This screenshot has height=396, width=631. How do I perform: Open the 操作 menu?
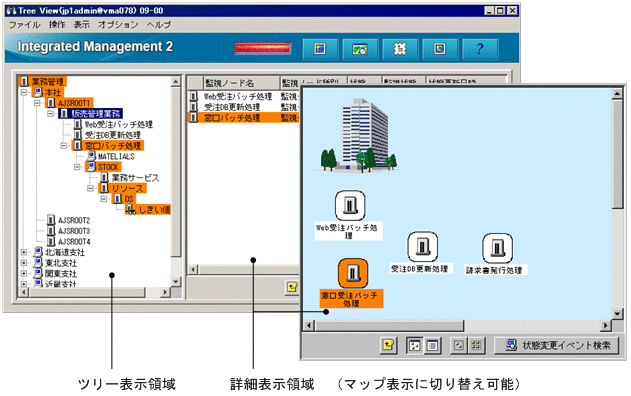(57, 25)
